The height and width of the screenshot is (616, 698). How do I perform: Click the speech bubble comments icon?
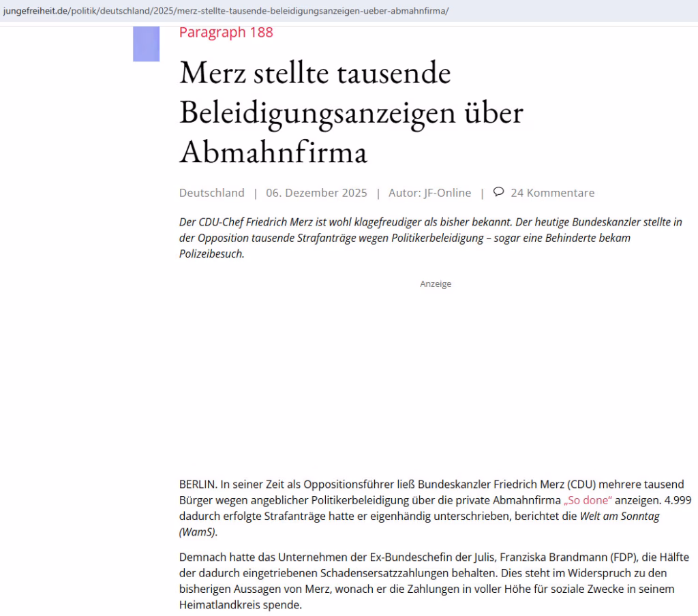(498, 192)
